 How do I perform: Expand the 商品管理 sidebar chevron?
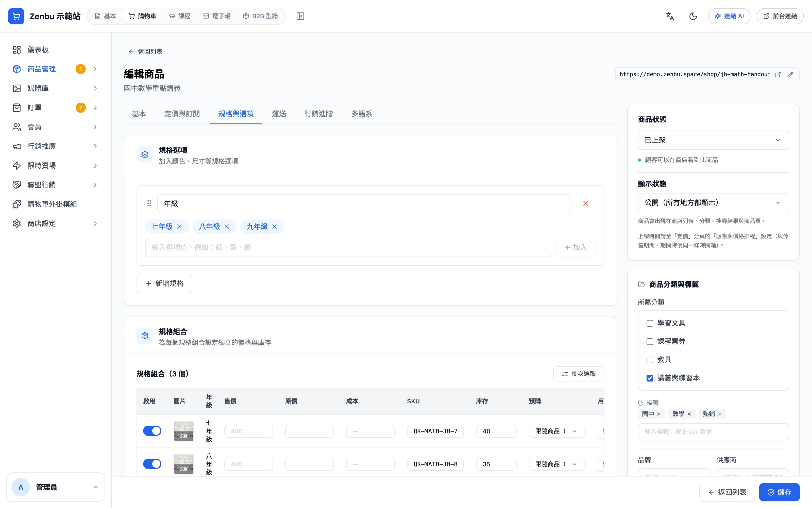click(x=95, y=69)
